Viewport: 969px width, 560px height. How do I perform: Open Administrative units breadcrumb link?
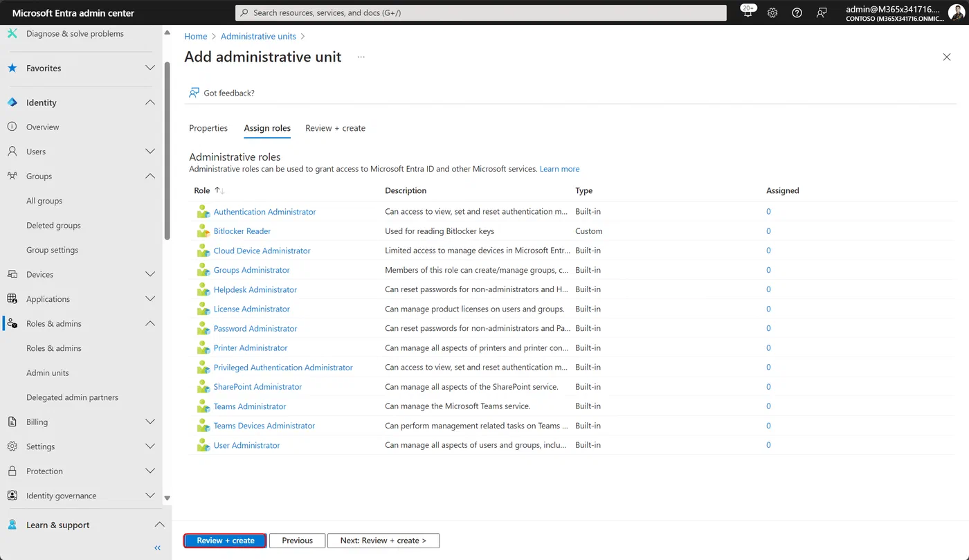pos(258,36)
